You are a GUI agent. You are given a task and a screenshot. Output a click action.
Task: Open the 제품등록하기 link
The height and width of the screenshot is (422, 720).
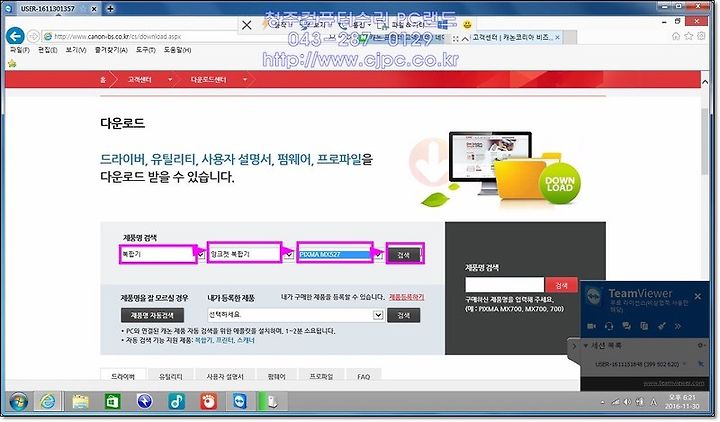pos(406,297)
